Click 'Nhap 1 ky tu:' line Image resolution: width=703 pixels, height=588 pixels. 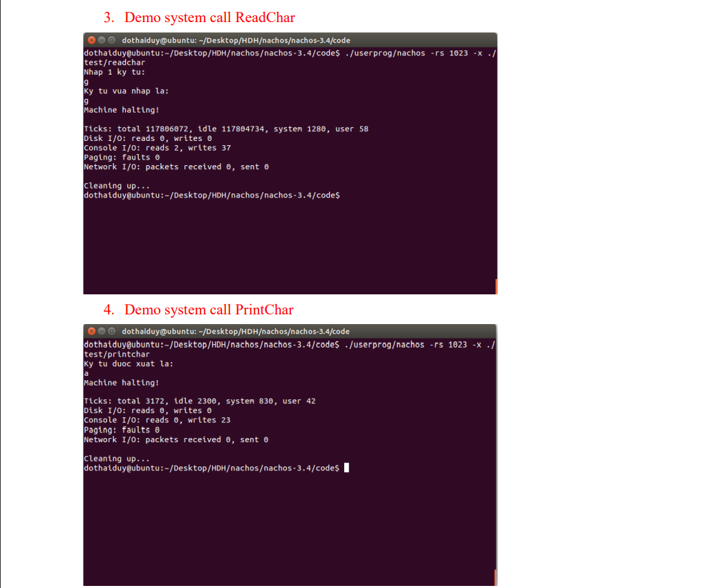pos(114,72)
